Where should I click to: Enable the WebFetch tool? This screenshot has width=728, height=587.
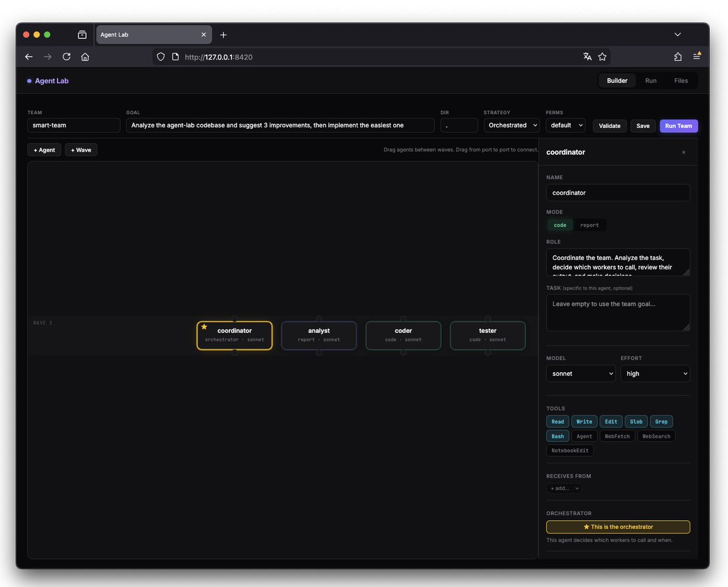coord(617,436)
